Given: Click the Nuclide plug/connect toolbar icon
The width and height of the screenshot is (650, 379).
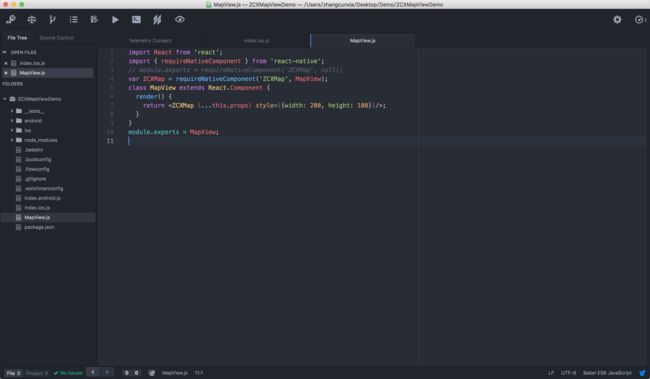Looking at the screenshot, I should pos(11,19).
